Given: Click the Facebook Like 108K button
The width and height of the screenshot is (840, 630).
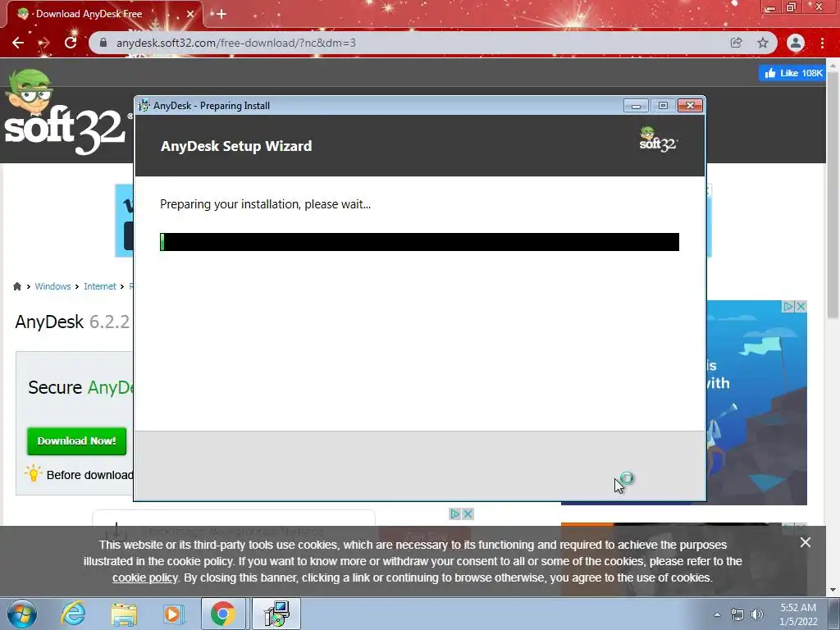Looking at the screenshot, I should click(792, 73).
